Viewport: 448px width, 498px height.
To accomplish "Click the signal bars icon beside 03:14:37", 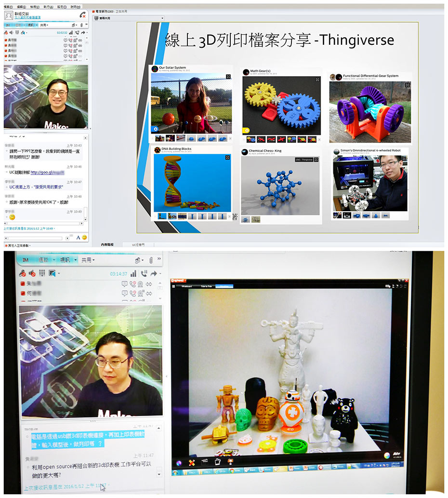I will [x=134, y=273].
